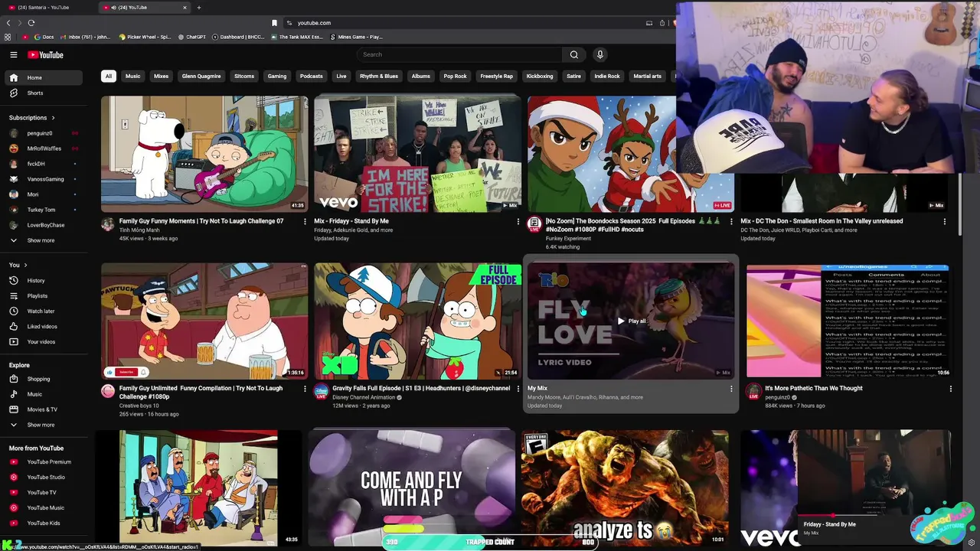The height and width of the screenshot is (551, 980).
Task: Go back in browser history
Action: [x=8, y=23]
